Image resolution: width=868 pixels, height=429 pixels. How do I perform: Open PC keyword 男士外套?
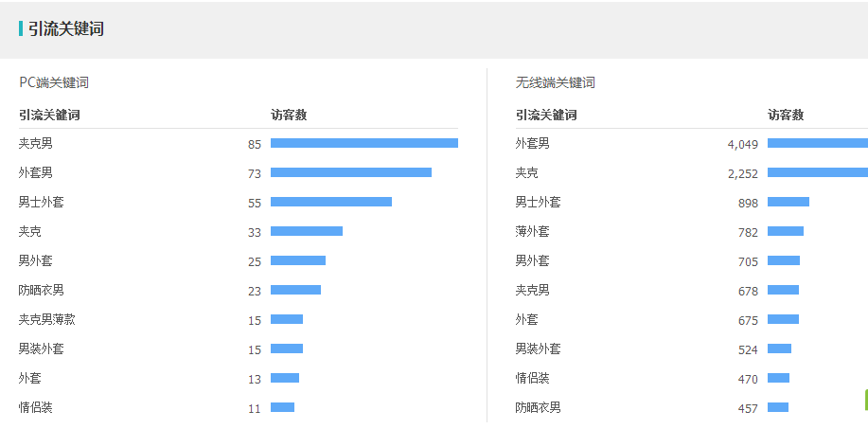point(41,203)
